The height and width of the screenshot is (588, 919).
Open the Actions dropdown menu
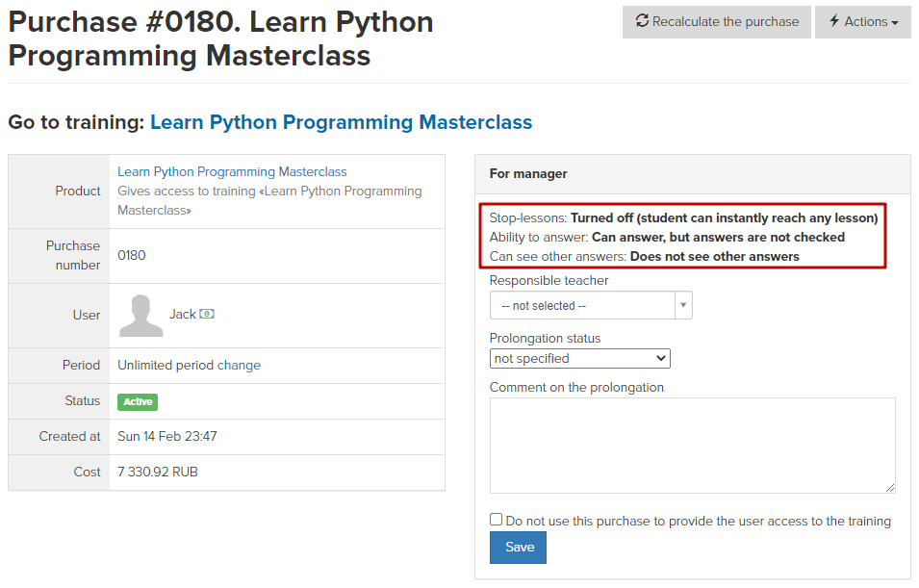(863, 22)
